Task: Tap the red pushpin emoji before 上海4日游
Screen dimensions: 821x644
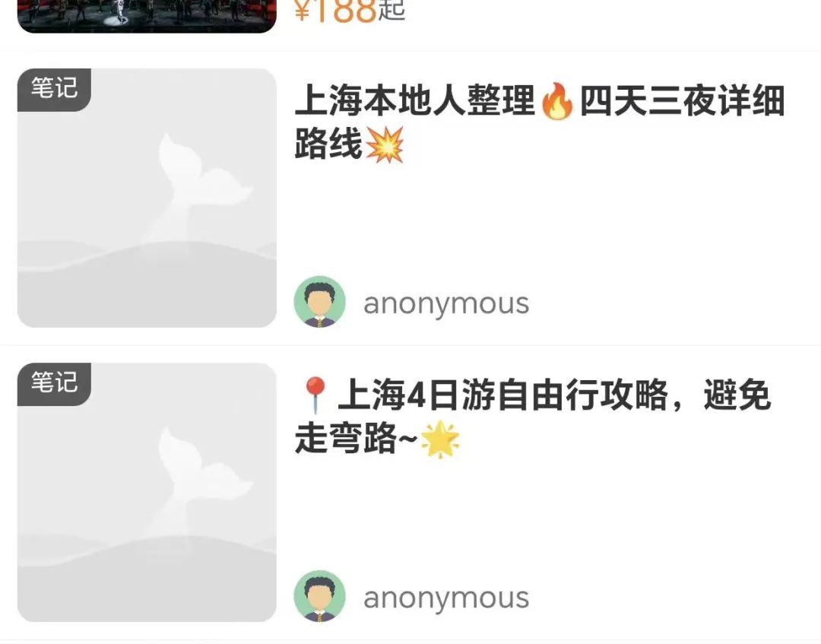Action: pyautogui.click(x=315, y=395)
